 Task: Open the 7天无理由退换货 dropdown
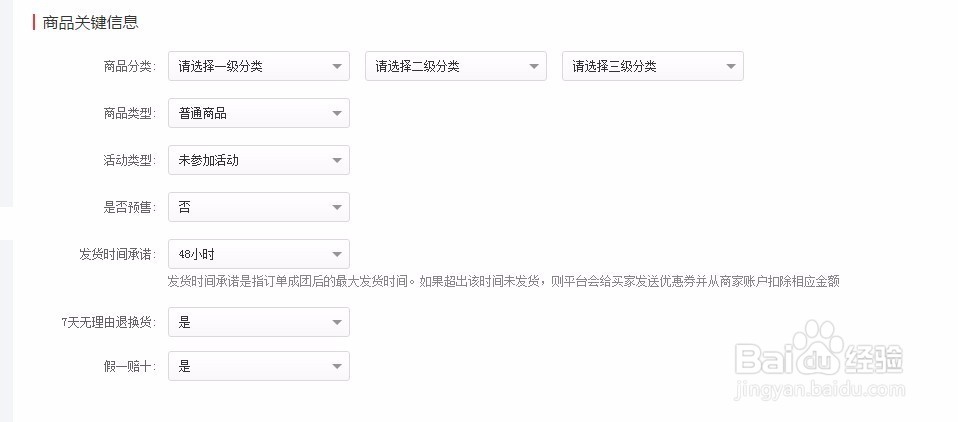tap(258, 322)
